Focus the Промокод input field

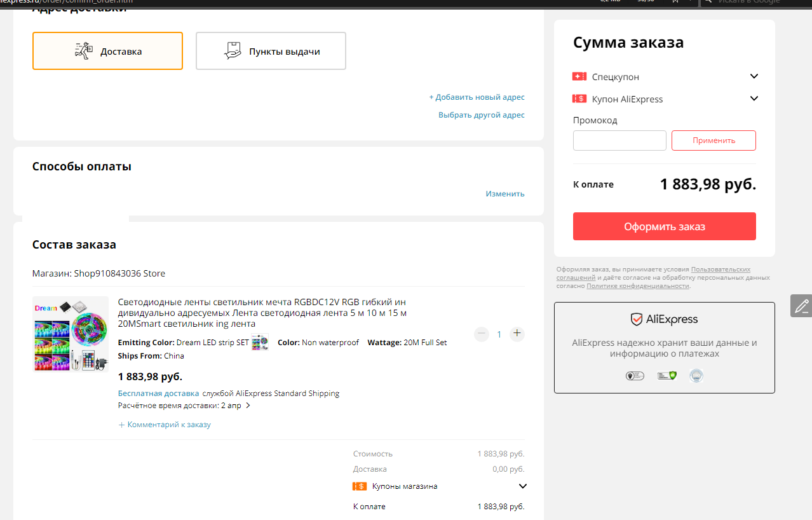click(619, 140)
